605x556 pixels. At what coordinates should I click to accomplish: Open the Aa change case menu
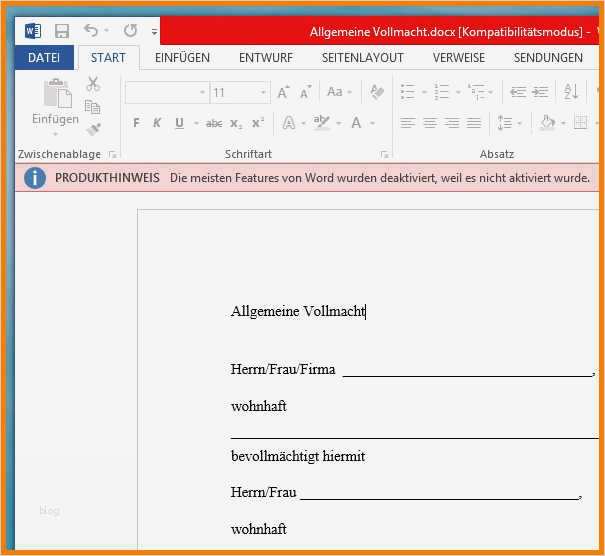339,92
